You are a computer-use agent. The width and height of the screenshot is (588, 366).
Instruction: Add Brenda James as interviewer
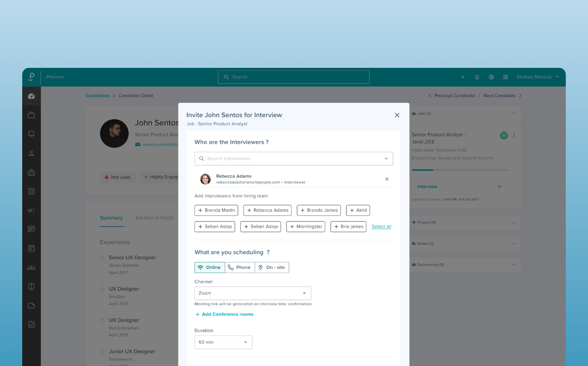tap(319, 210)
